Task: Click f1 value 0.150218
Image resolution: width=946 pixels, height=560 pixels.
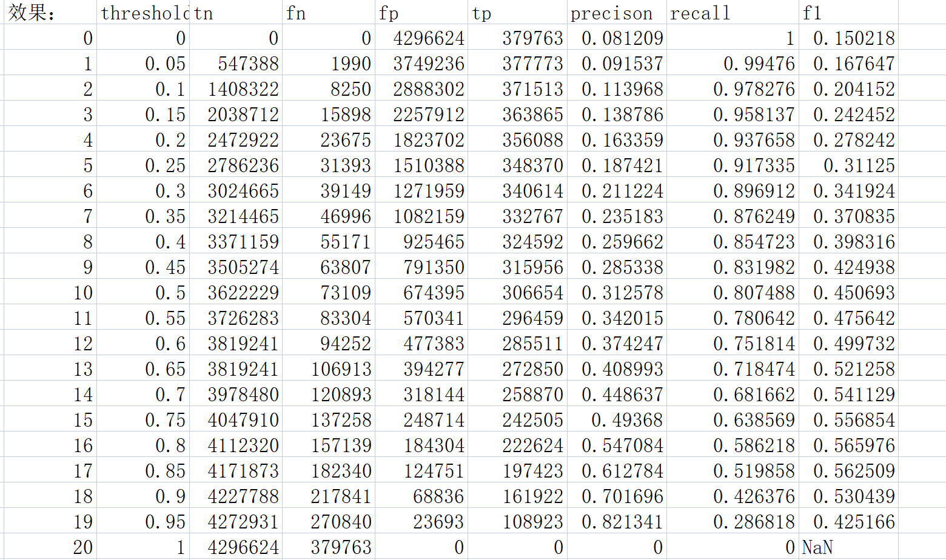Action: [848, 38]
